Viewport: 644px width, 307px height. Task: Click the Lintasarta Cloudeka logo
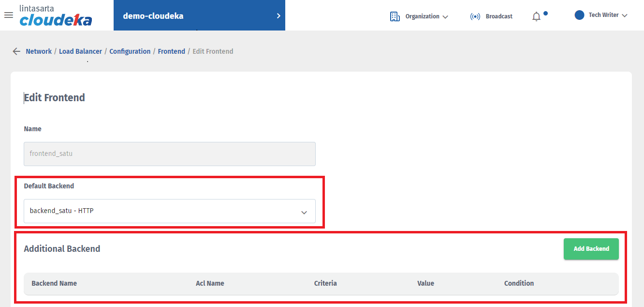pyautogui.click(x=56, y=15)
